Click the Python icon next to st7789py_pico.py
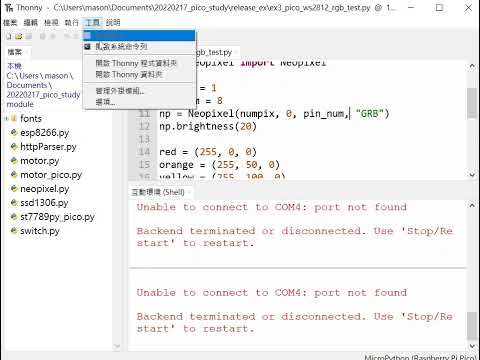The width and height of the screenshot is (480, 360). (14, 217)
